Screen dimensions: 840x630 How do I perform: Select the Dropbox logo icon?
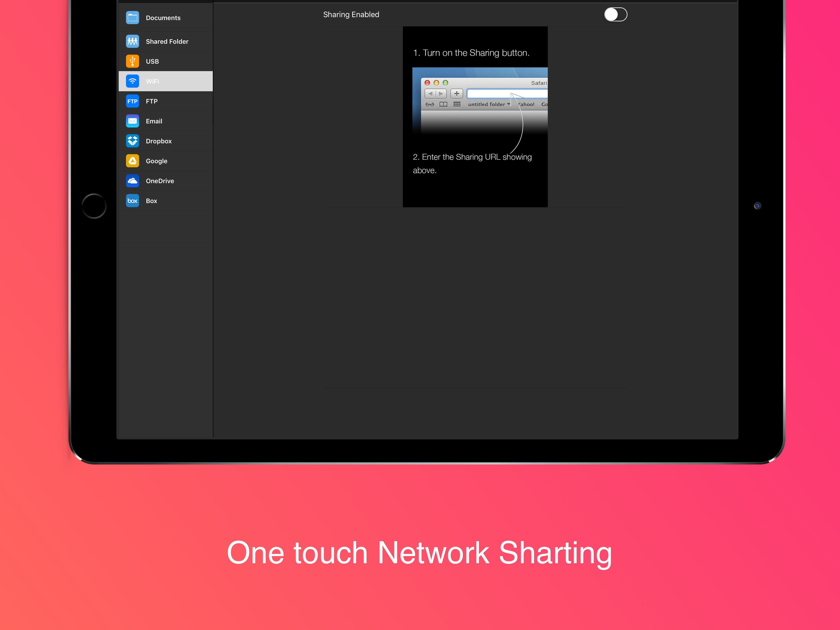tap(132, 141)
